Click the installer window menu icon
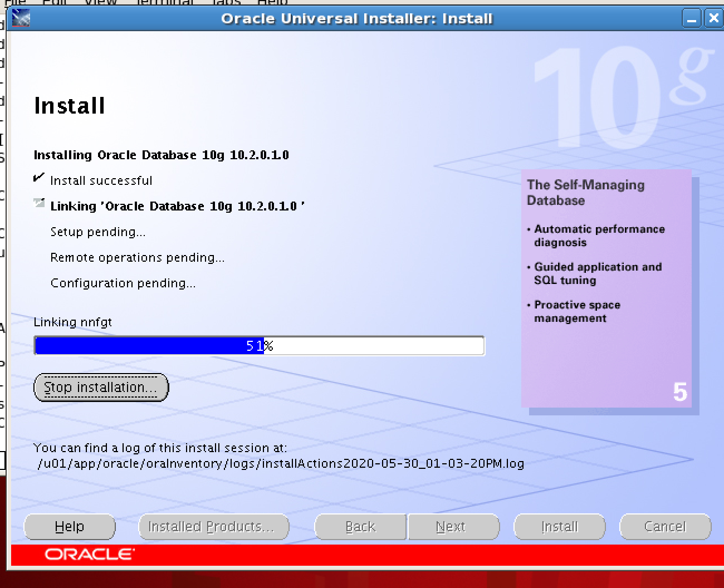724x588 pixels. point(20,18)
